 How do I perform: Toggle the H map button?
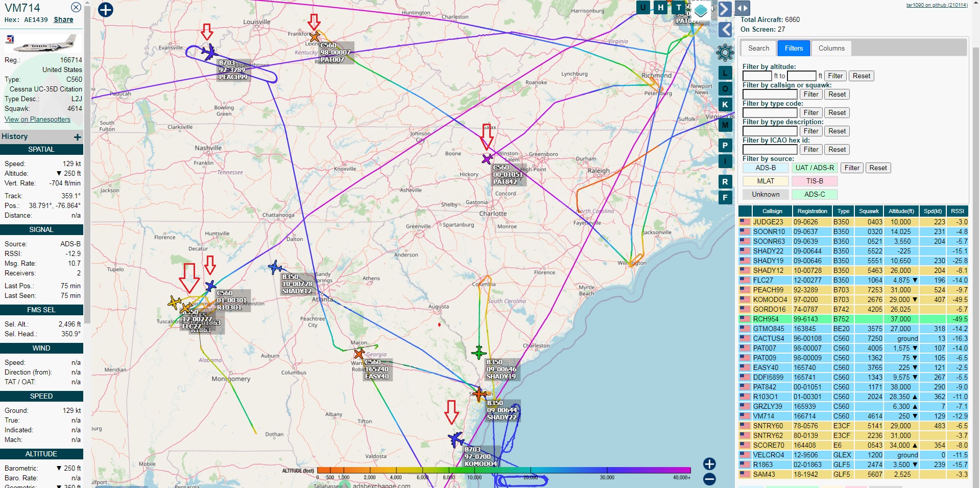pyautogui.click(x=661, y=8)
